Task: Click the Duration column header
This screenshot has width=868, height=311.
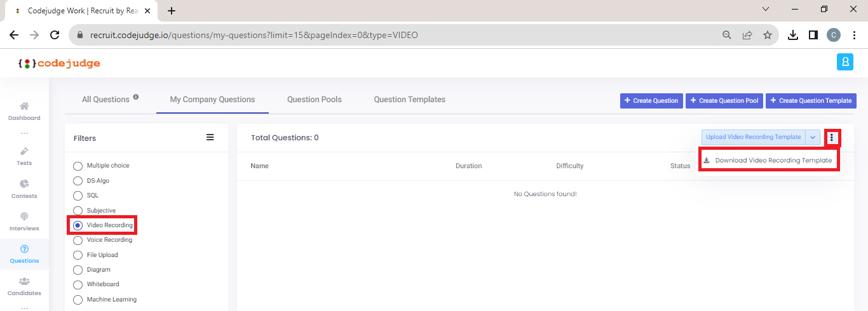Action: tap(469, 166)
